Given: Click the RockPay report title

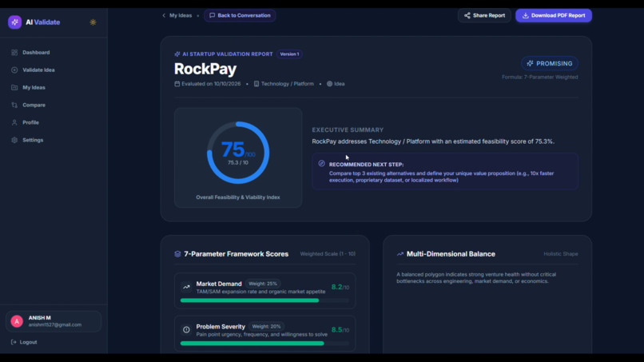Looking at the screenshot, I should coord(205,69).
